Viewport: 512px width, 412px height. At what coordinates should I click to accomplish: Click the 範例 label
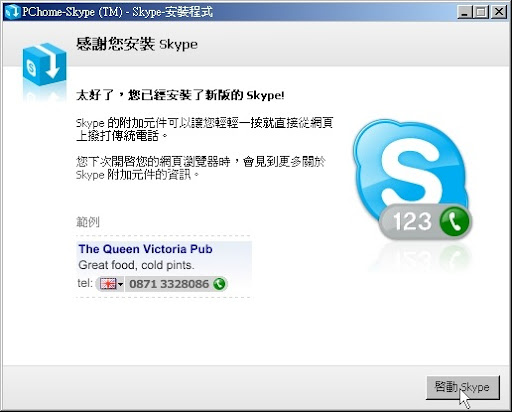point(88,222)
